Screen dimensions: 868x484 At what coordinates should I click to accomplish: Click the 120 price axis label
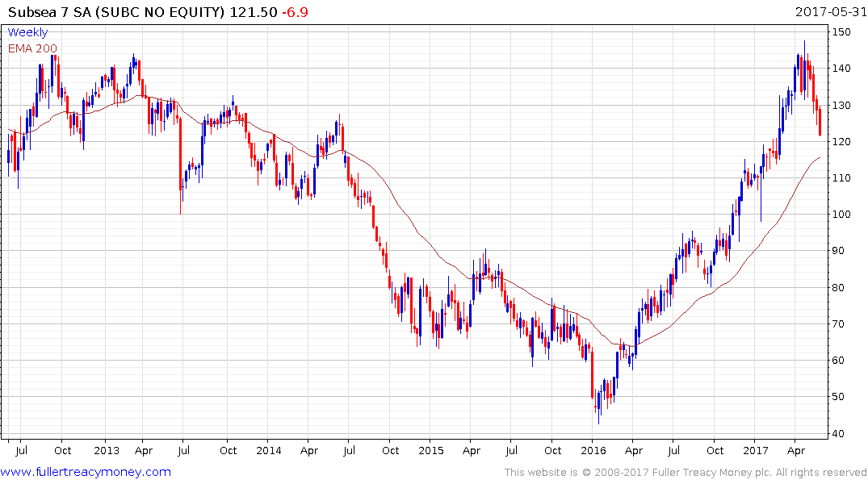click(841, 142)
